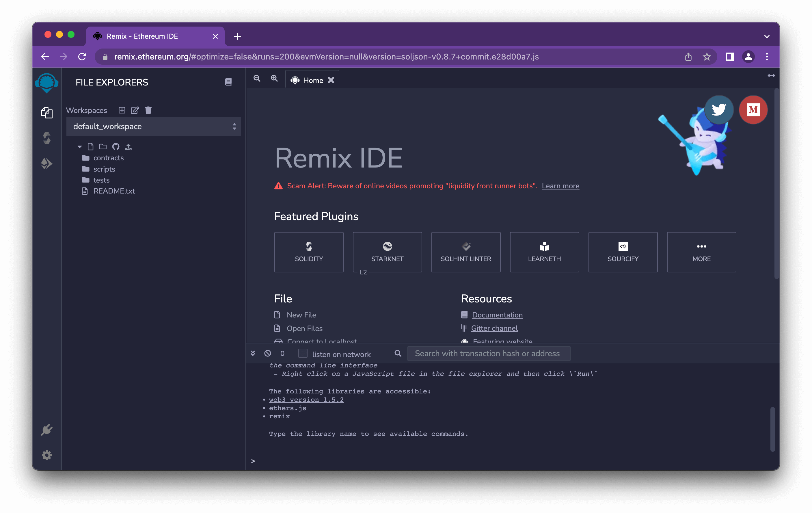Click the web3 version 1.5.2 link
Screen dimensions: 812x513
pos(306,399)
